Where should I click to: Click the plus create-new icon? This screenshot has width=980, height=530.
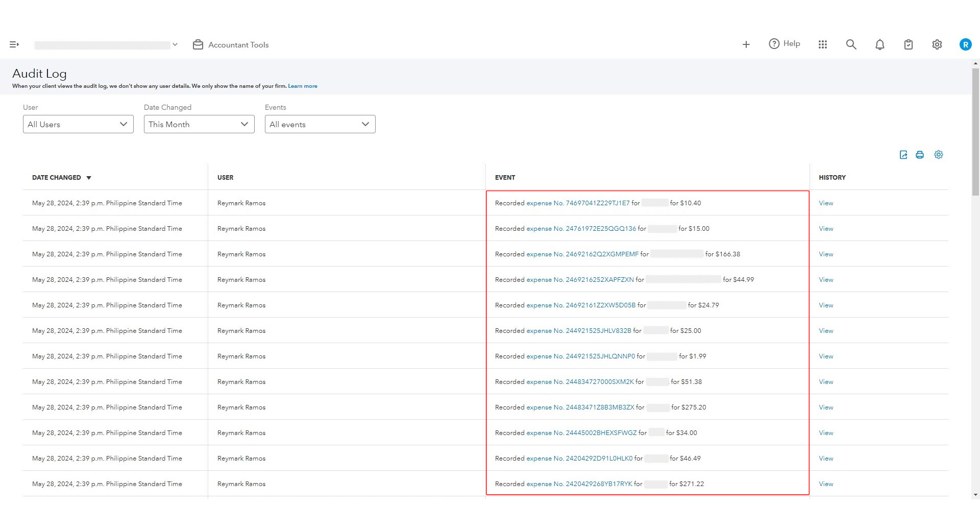coord(746,45)
